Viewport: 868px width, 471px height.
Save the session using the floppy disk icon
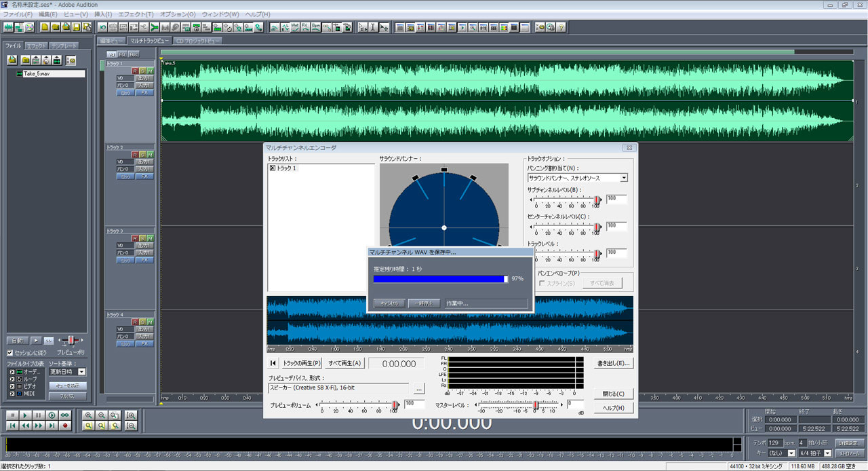click(77, 27)
